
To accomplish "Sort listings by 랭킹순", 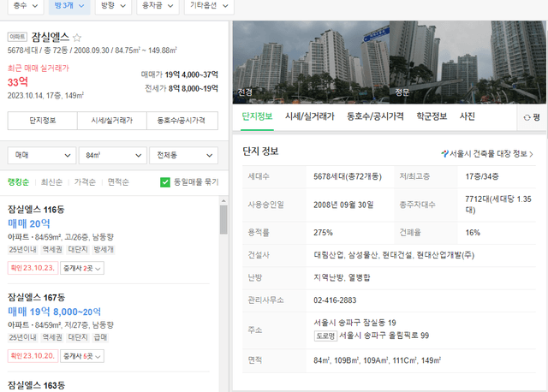I will 19,182.
